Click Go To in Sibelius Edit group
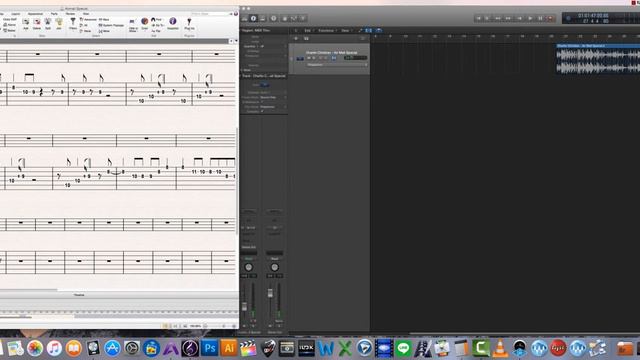This screenshot has width=640, height=360. point(157,25)
